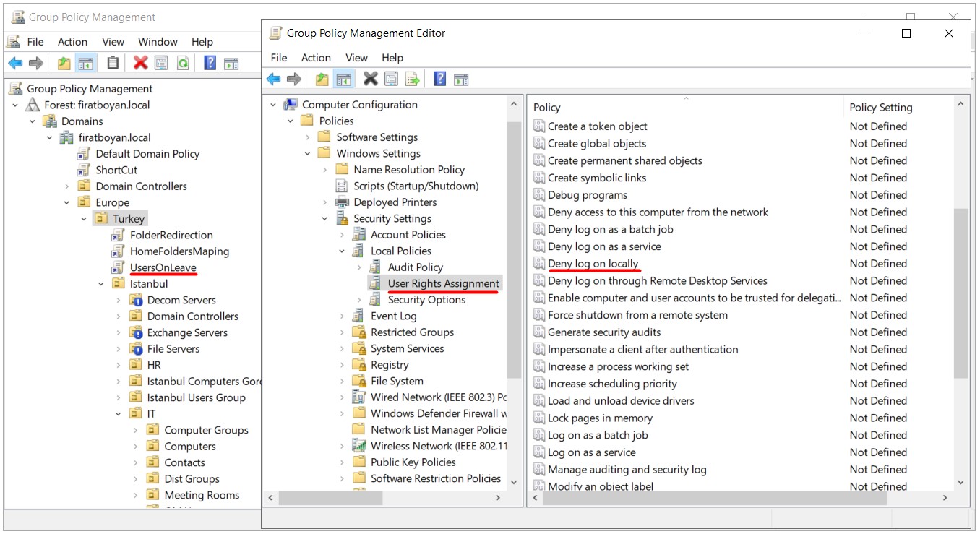Open Help menu in Group Policy Management Editor
Screen dimensions: 980x534
pos(392,58)
